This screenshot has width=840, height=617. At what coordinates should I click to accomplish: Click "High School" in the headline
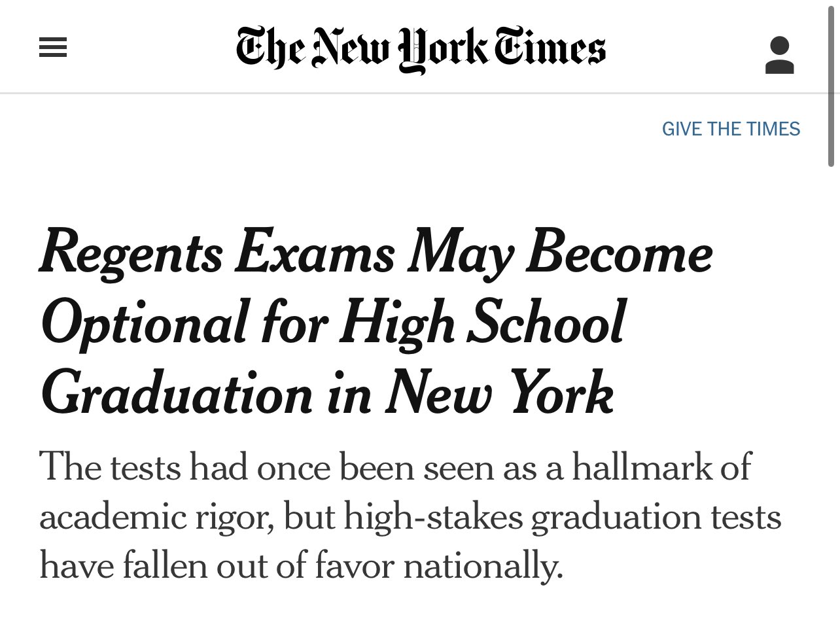(482, 323)
